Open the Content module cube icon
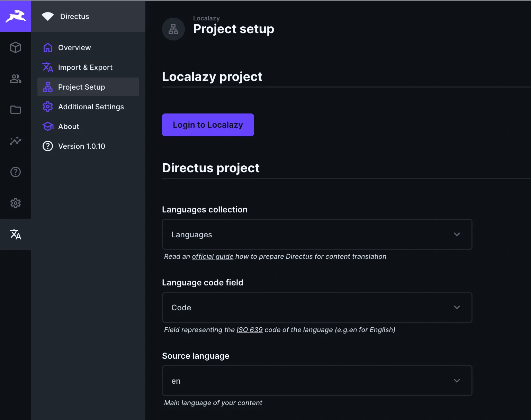531x420 pixels. [16, 47]
